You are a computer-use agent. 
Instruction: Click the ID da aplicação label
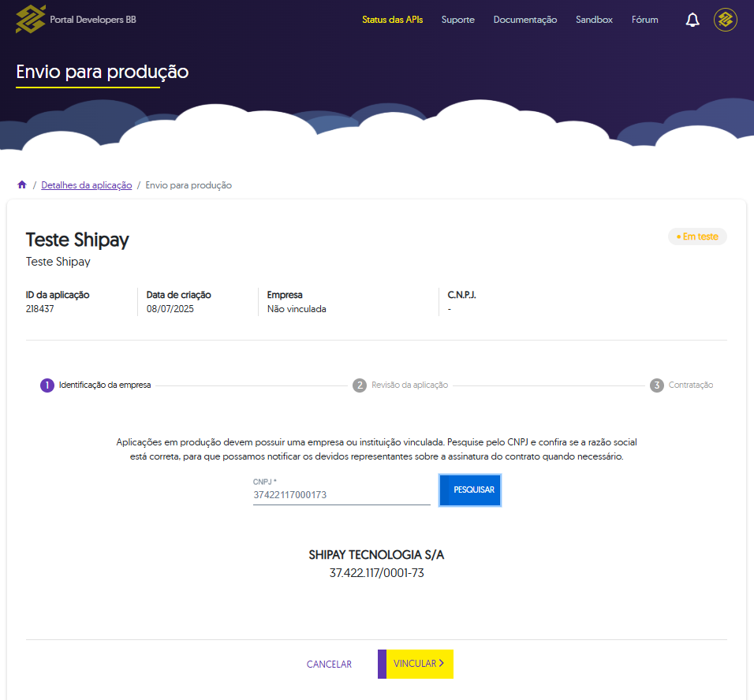58,295
